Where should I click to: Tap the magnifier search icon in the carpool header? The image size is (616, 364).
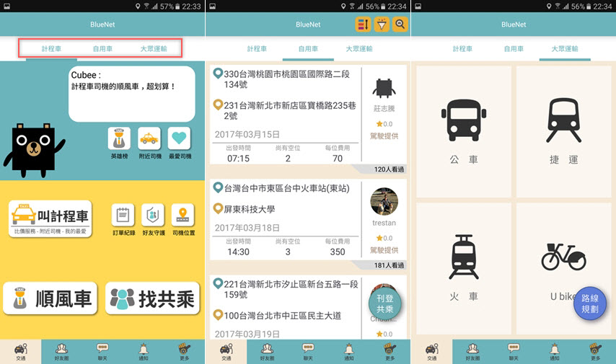[400, 25]
